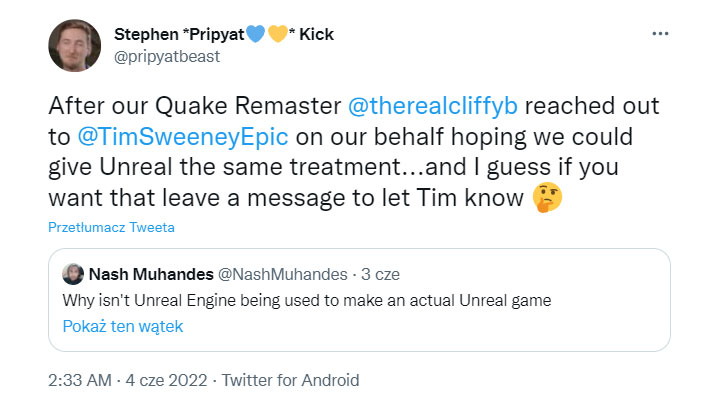Click Stephen Kick's profile avatar
This screenshot has width=720, height=405.
click(x=74, y=45)
